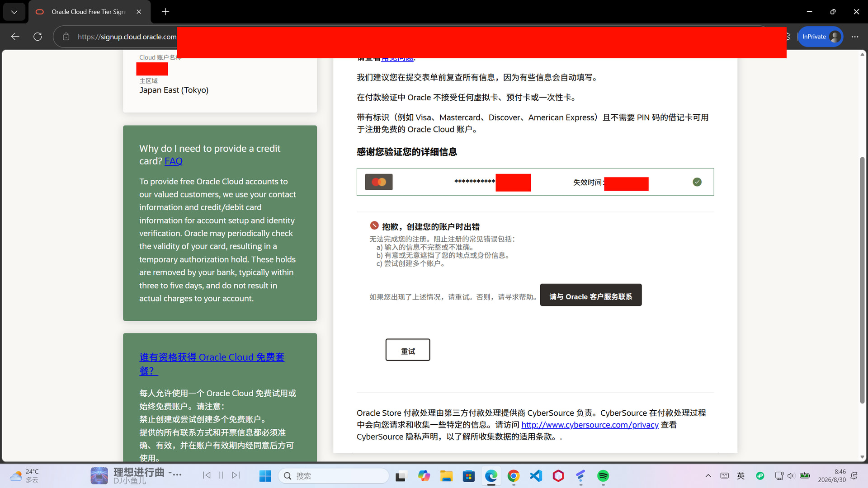Screen dimensions: 868x488
Task: Launch Copilot from the taskbar
Action: coord(424,476)
